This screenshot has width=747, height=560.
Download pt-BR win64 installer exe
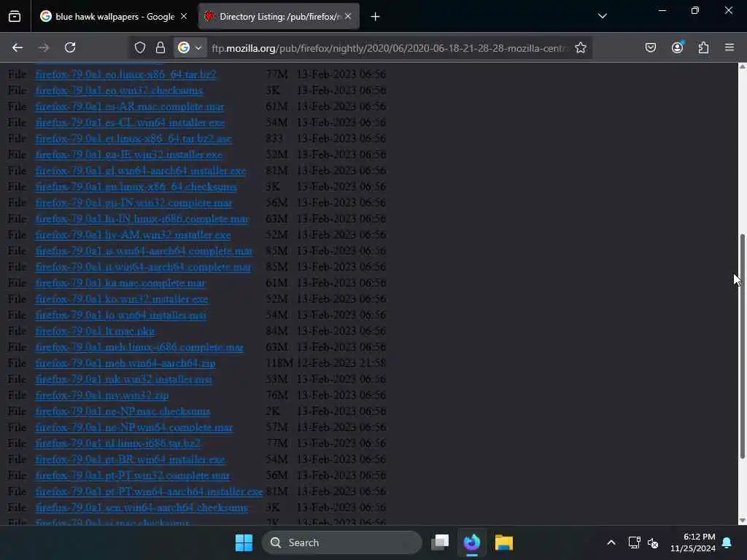(x=130, y=459)
